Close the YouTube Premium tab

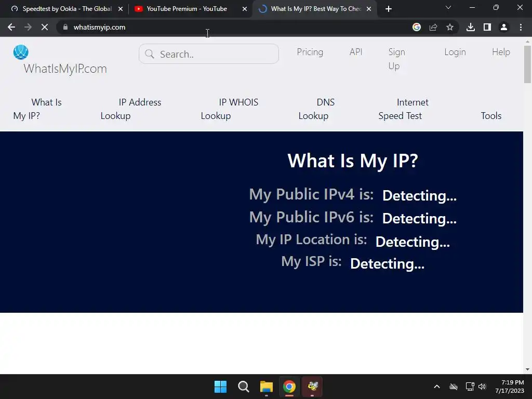pyautogui.click(x=245, y=9)
